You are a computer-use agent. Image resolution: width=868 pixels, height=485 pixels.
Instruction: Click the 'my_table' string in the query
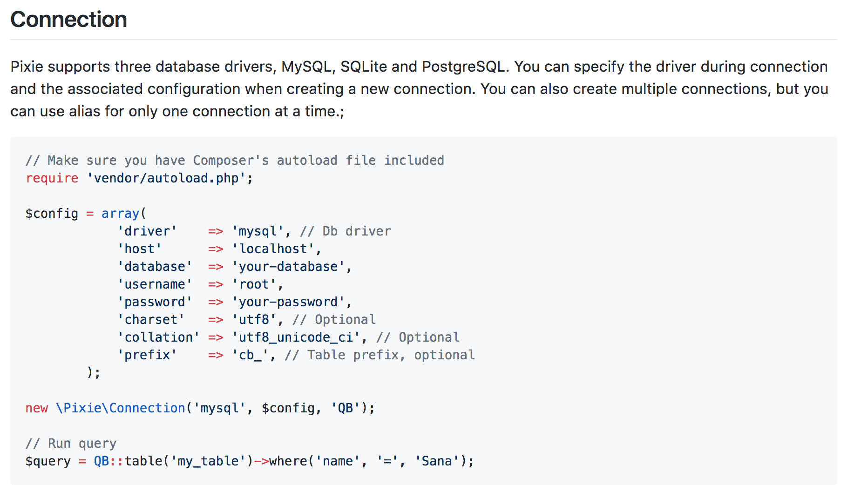(208, 461)
